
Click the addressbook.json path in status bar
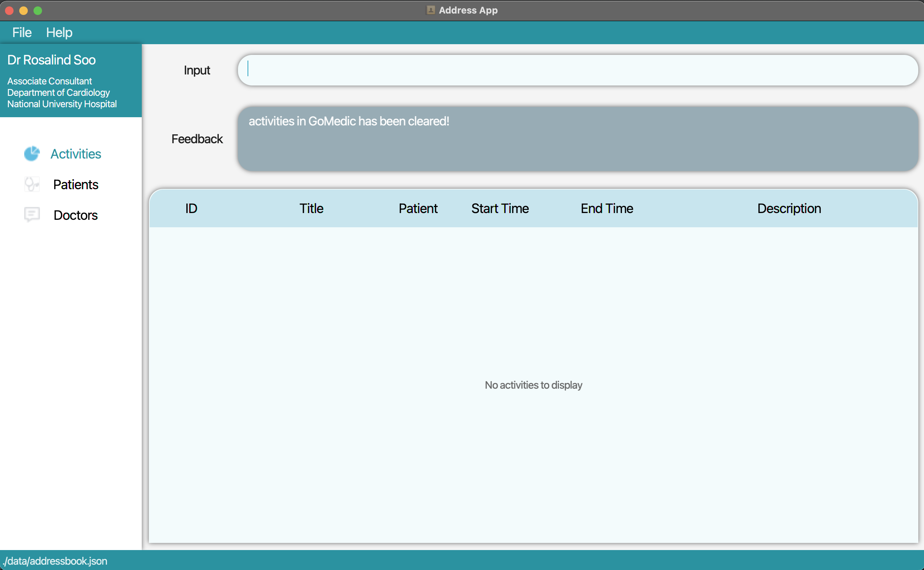tap(55, 561)
